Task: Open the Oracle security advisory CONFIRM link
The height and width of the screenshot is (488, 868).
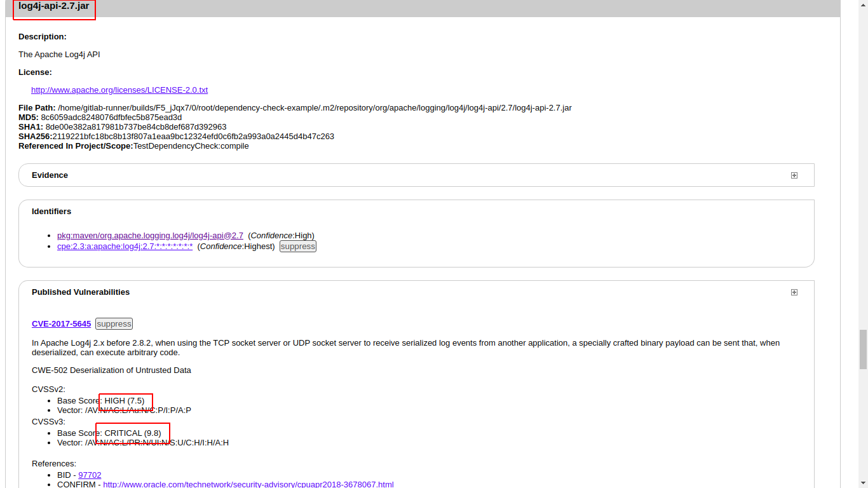Action: tap(247, 484)
